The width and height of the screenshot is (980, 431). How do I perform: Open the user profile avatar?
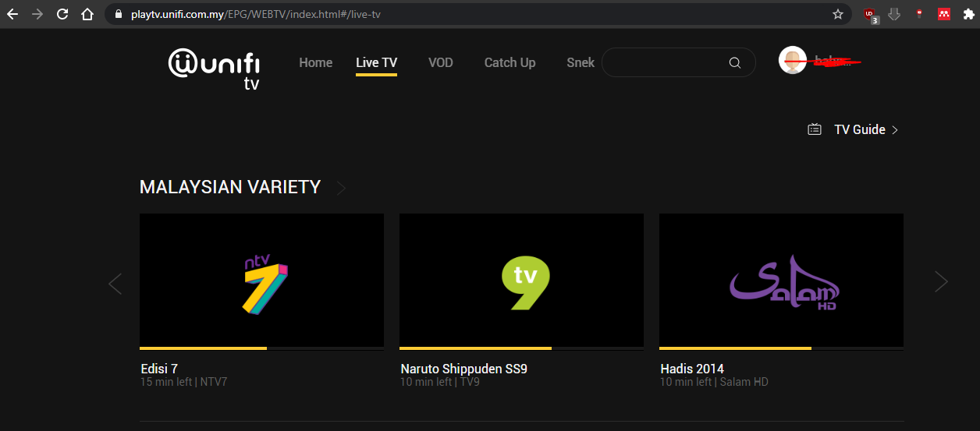tap(793, 60)
